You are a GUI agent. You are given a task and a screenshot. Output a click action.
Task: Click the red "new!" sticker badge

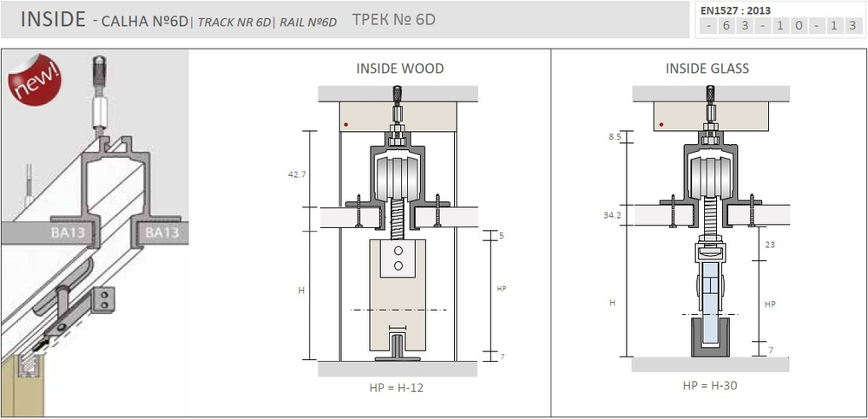pyautogui.click(x=35, y=80)
